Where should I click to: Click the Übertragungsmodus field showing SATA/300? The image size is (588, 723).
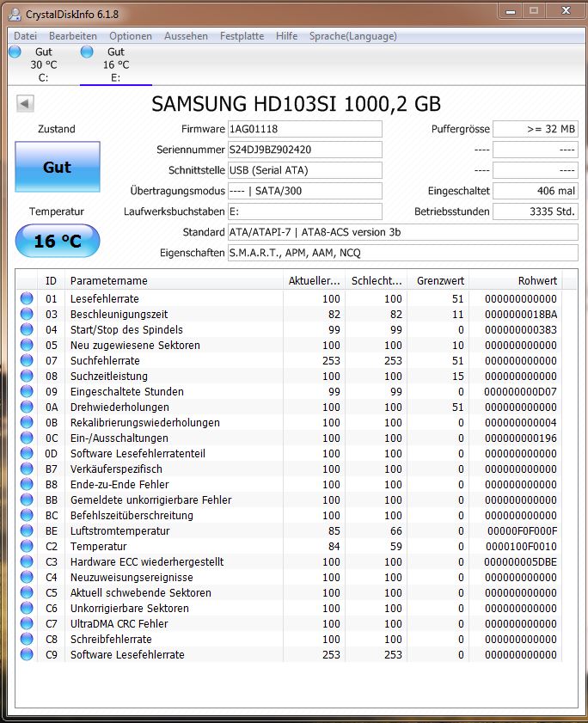[x=305, y=191]
